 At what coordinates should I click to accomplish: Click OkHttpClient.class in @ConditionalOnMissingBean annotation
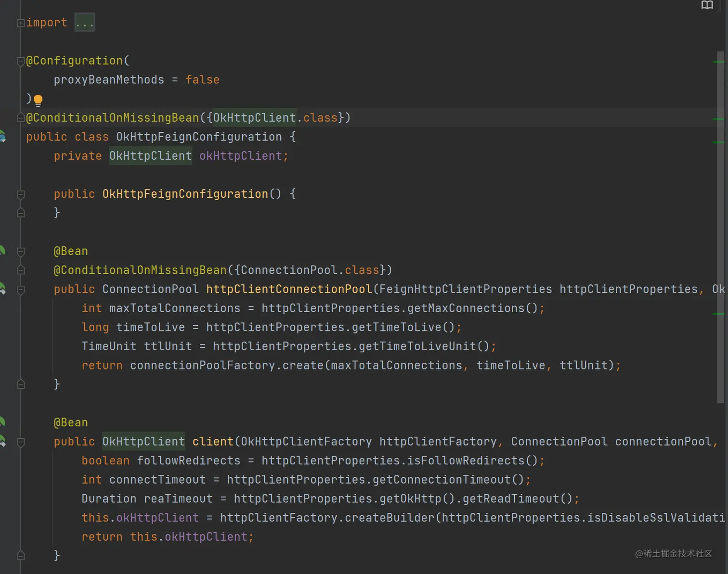[275, 118]
